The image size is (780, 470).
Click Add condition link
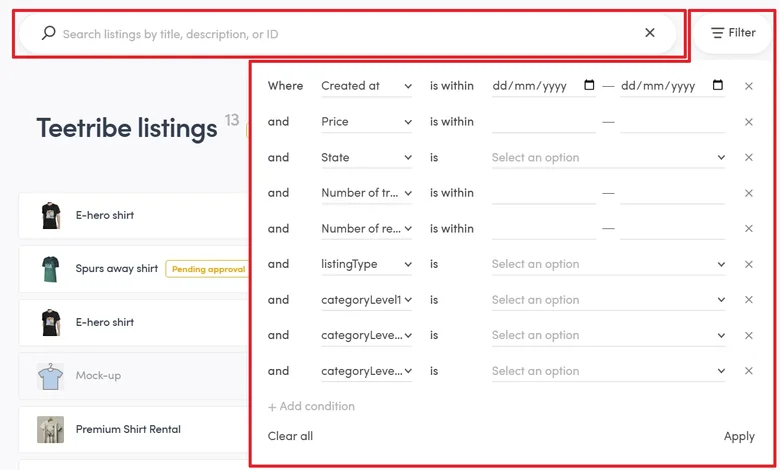[311, 406]
